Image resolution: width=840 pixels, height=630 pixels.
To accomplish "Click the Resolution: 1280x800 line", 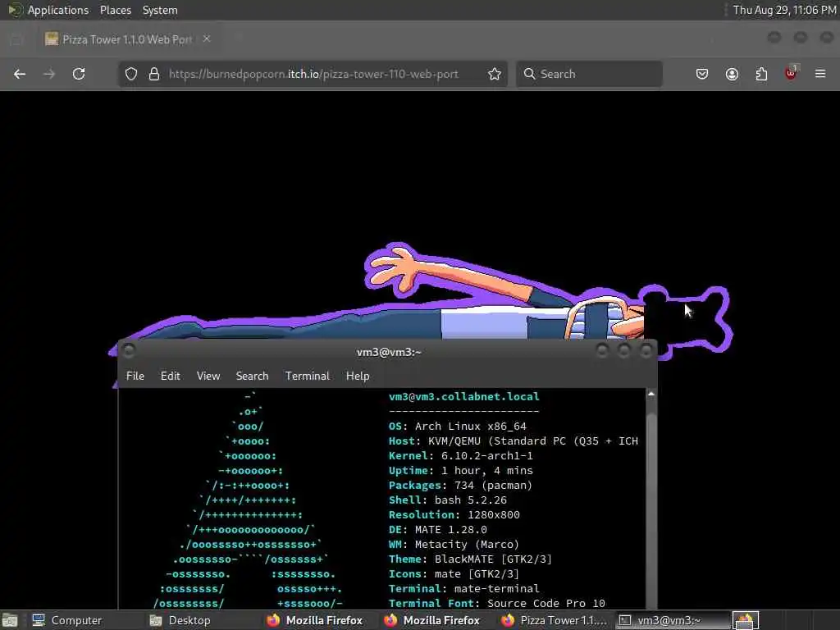I will [x=454, y=515].
